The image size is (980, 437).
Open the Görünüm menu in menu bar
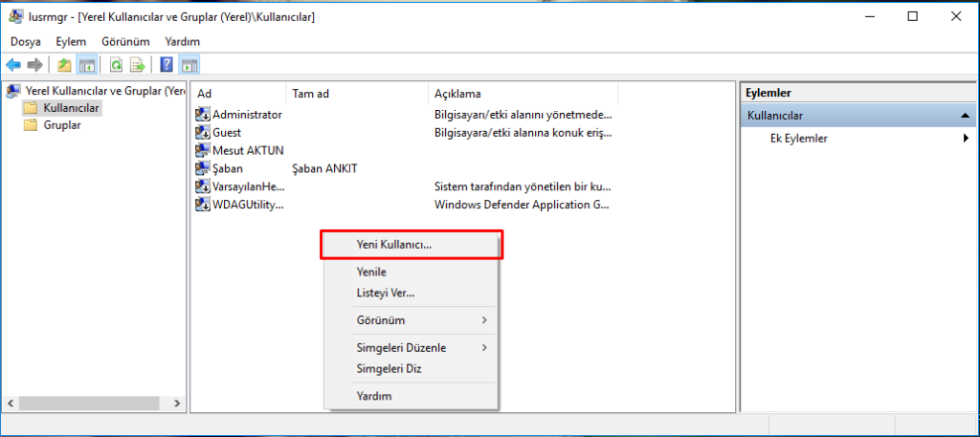click(x=125, y=42)
